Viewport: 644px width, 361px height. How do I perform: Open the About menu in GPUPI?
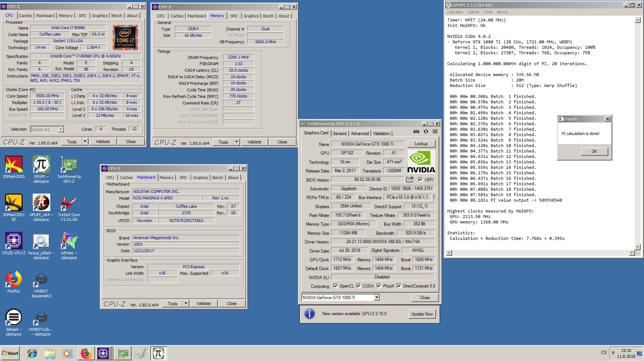click(x=502, y=12)
